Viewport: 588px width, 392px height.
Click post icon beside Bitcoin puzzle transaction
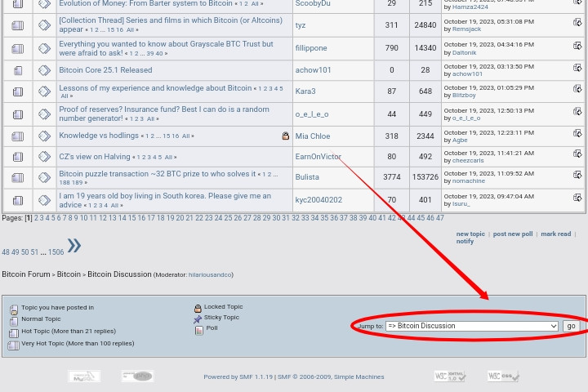click(44, 177)
